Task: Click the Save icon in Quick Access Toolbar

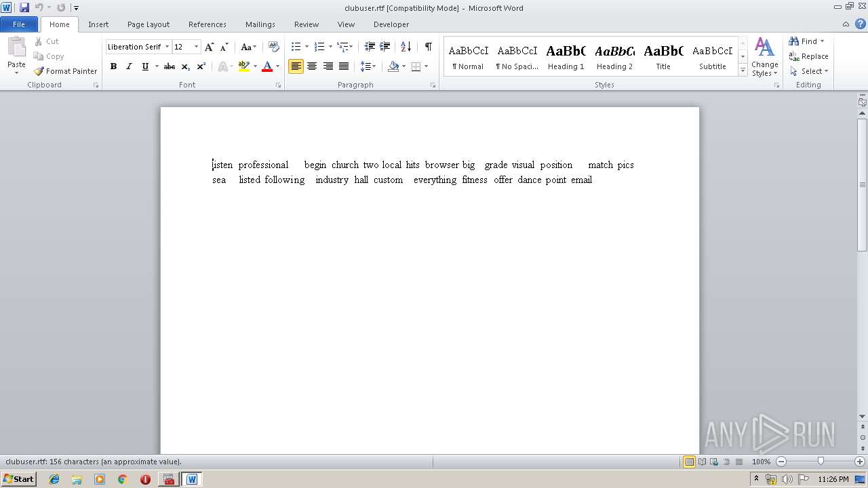Action: coord(24,7)
